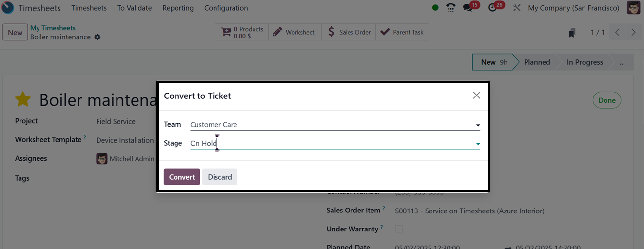Viewport: 644px width, 249px height.
Task: Open the phone VoIP icon
Action: pyautogui.click(x=451, y=8)
